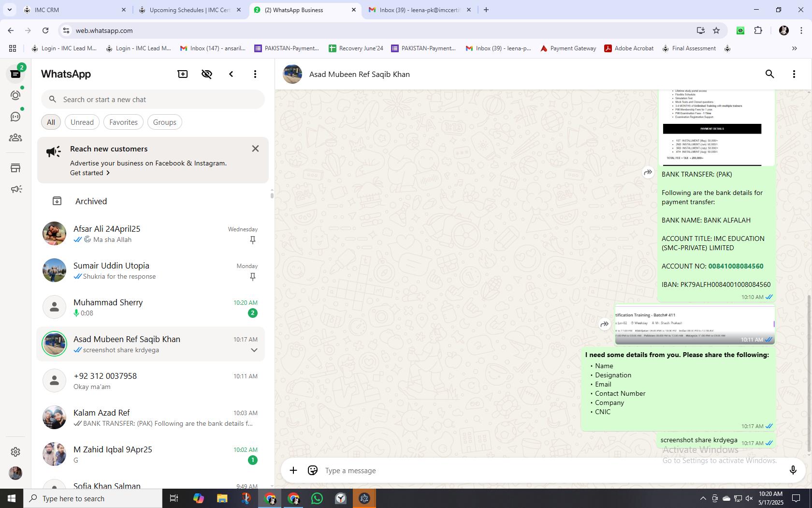The width and height of the screenshot is (812, 508).
Task: Click chat list scrollbar
Action: (272, 195)
